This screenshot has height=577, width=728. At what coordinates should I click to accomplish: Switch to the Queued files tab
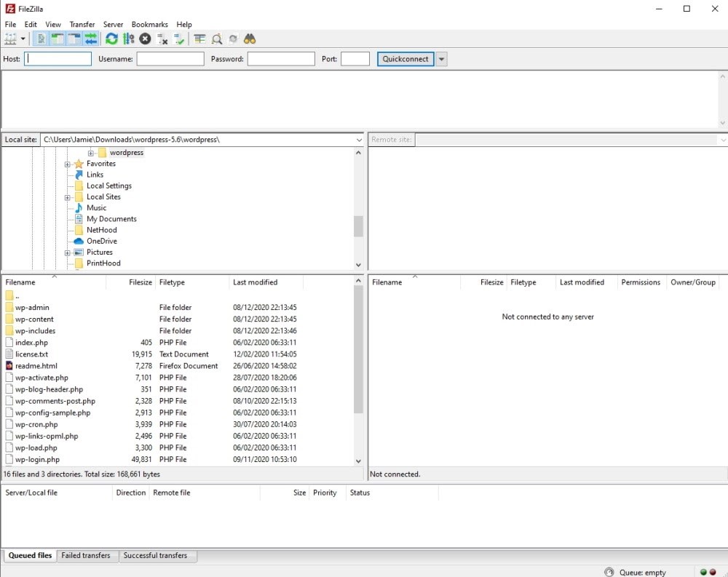pos(30,556)
